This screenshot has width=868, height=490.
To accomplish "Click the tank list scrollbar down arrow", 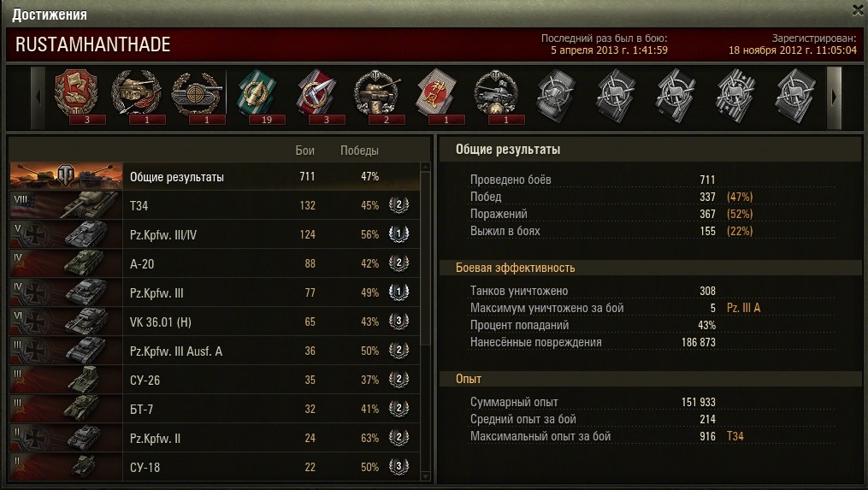I will click(x=425, y=476).
